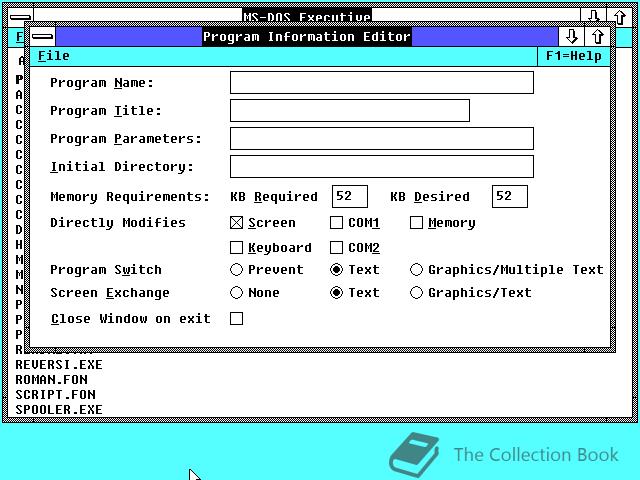Focus the Initial Directory input field
This screenshot has width=640, height=480.
(382, 166)
